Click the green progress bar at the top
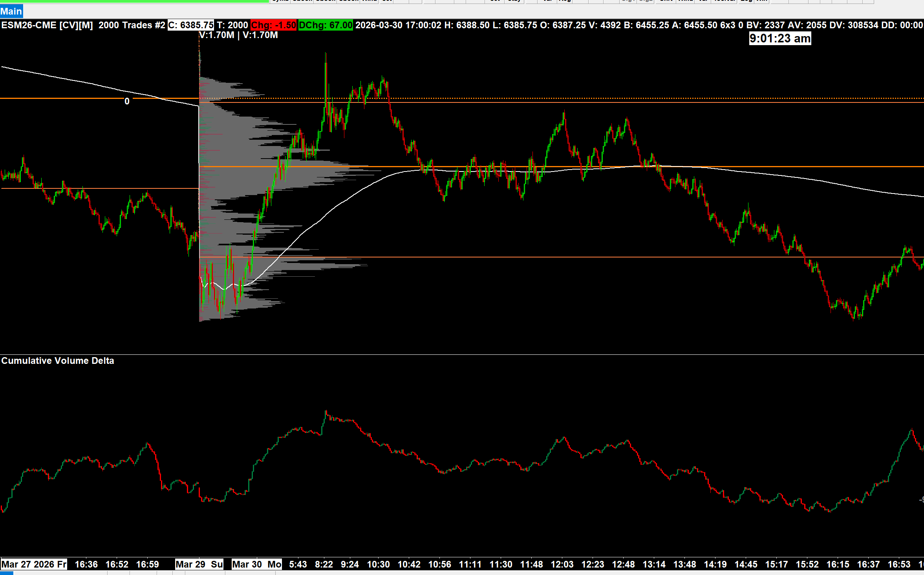This screenshot has height=575, width=924. [134, 1]
